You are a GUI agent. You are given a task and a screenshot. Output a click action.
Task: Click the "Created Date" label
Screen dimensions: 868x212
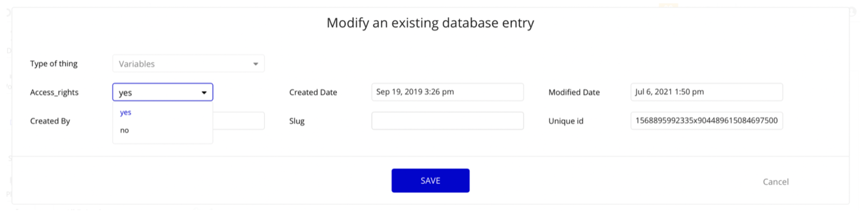point(313,93)
